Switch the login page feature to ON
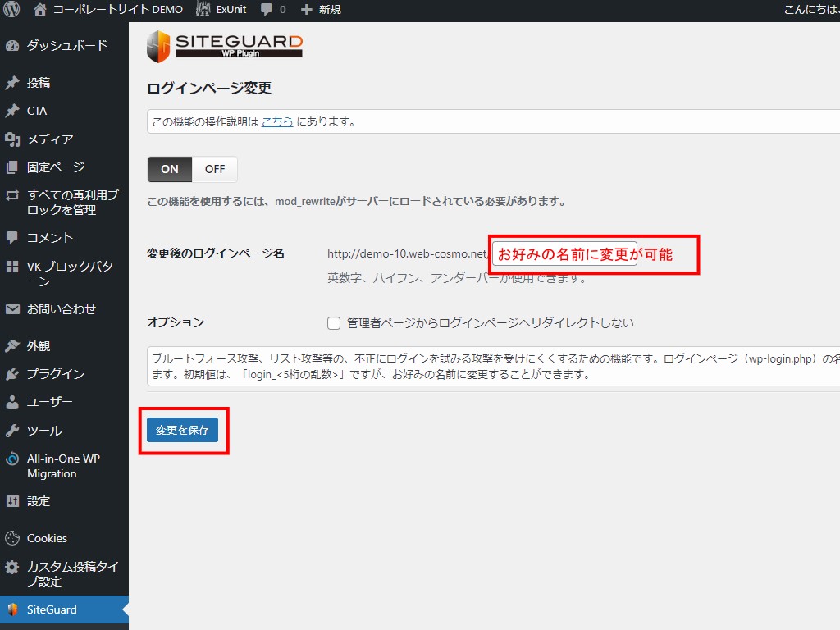The image size is (840, 630). [x=170, y=169]
